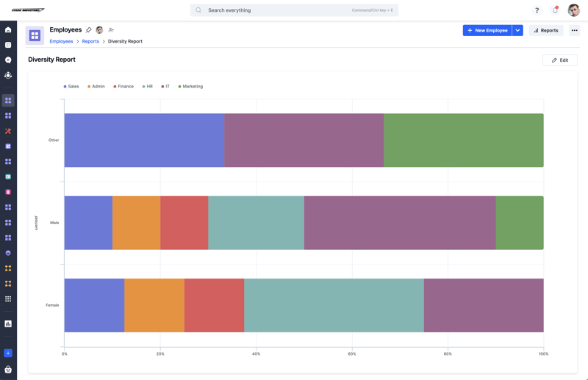Click the add member icon beside Employees
Viewport: 588px width, 380px height.
click(111, 29)
